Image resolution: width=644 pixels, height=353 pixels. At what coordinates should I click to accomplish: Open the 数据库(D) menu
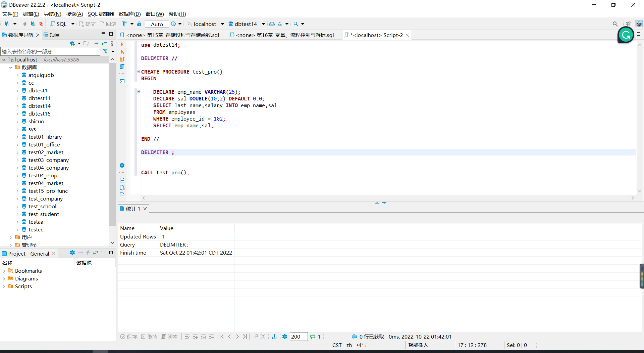tap(129, 14)
